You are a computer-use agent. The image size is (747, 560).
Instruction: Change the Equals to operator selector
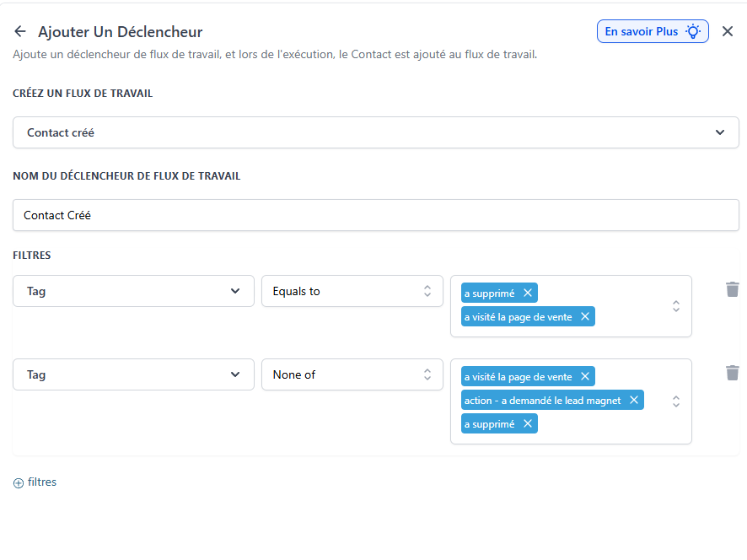[x=352, y=291]
